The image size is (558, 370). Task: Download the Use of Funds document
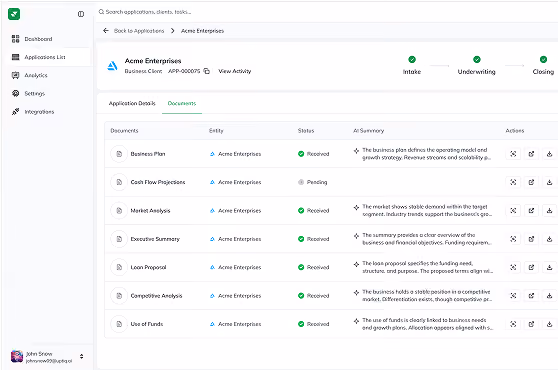point(549,324)
